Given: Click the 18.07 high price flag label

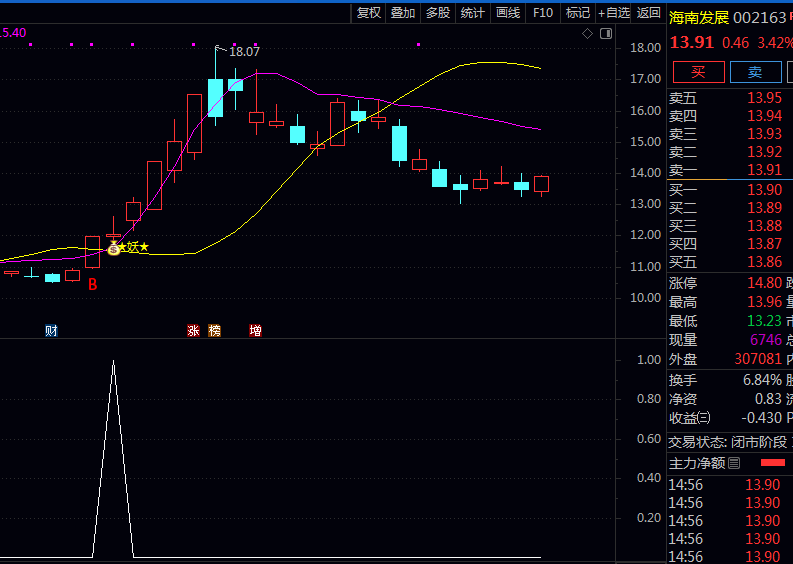Looking at the screenshot, I should pos(243,51).
